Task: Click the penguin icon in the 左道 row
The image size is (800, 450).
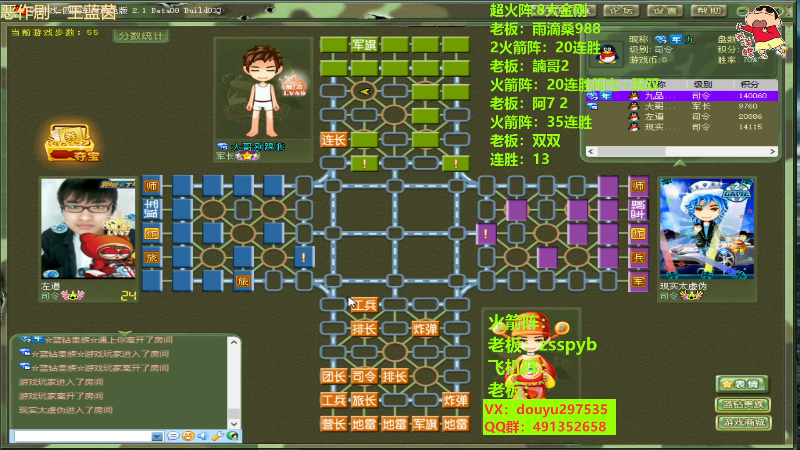Action: click(x=634, y=116)
